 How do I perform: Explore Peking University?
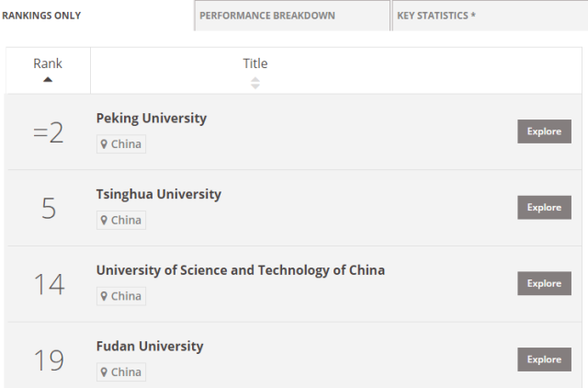544,131
